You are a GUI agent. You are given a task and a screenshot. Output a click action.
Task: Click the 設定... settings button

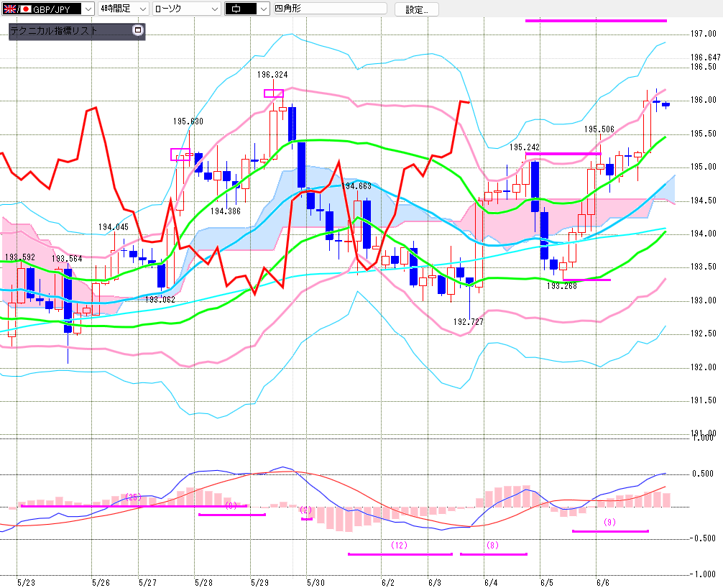tap(416, 9)
